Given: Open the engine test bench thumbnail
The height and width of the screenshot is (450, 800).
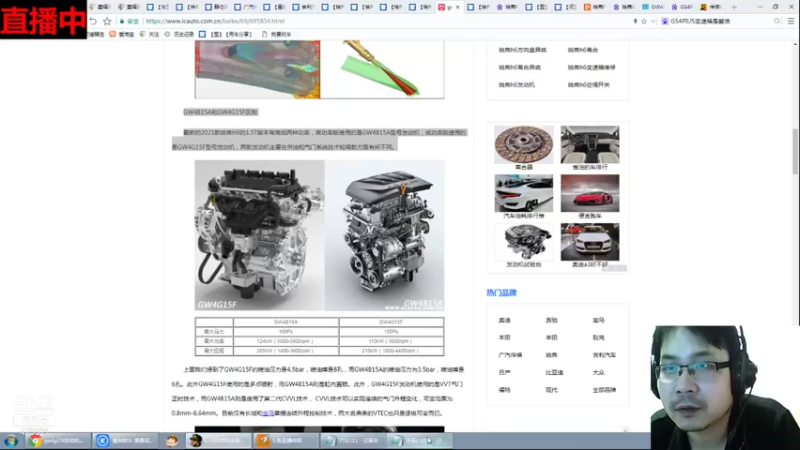Looking at the screenshot, I should (x=523, y=242).
